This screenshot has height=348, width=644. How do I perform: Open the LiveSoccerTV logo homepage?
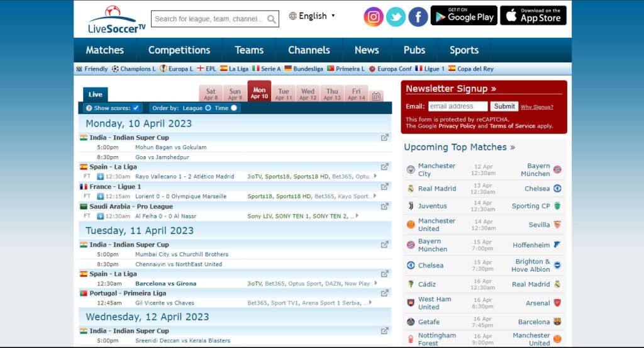[116, 20]
